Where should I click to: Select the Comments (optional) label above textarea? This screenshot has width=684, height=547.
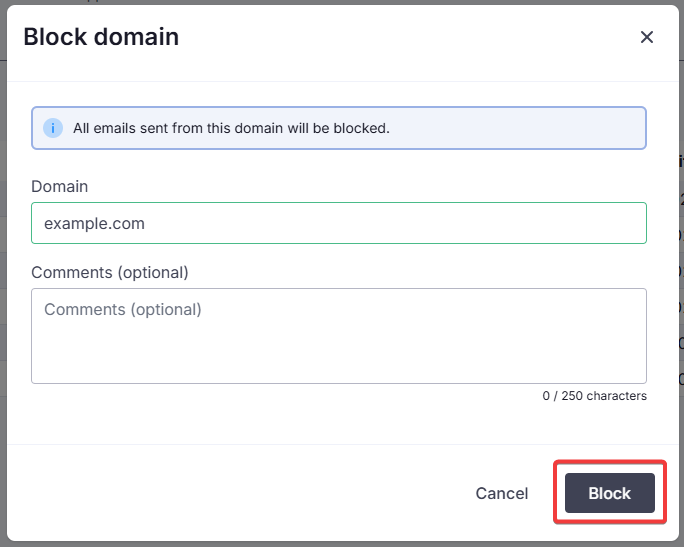coord(110,272)
